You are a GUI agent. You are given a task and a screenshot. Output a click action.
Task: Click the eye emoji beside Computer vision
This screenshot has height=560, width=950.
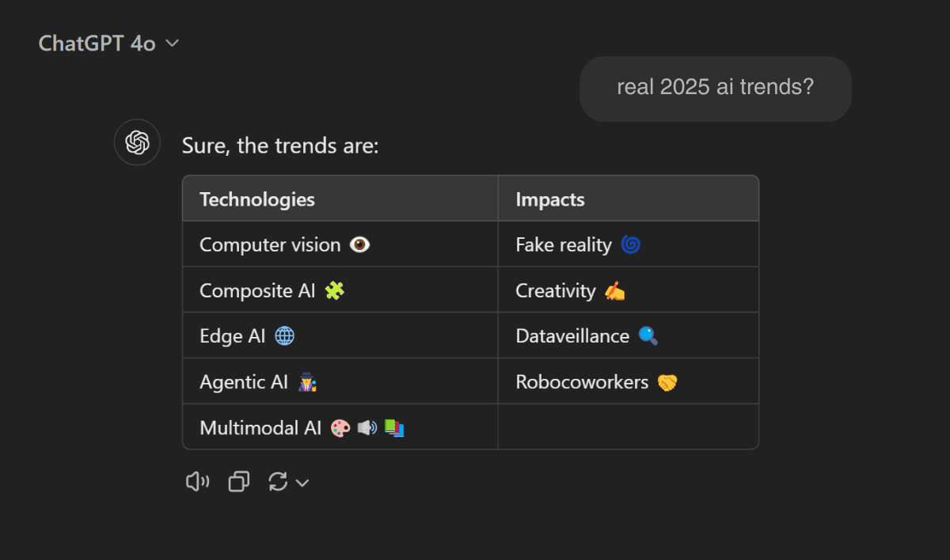point(360,245)
